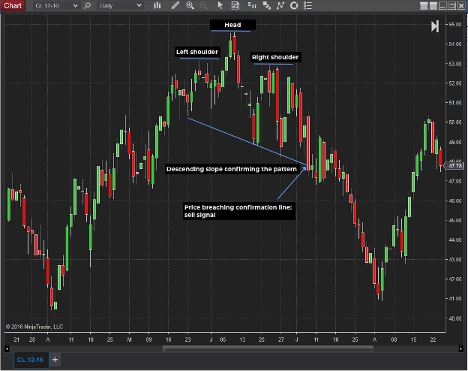Image resolution: width=468 pixels, height=371 pixels.
Task: Click the first link square in title bar
Action: 424,6
